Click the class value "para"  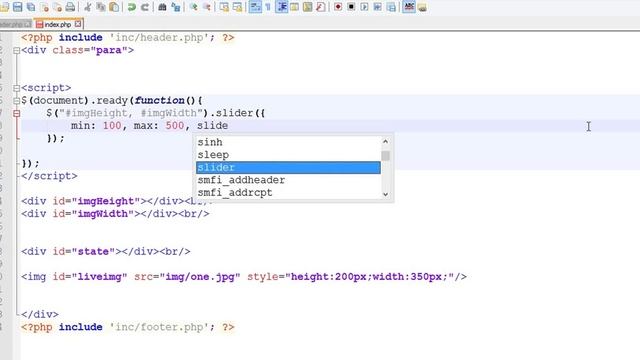(109, 50)
